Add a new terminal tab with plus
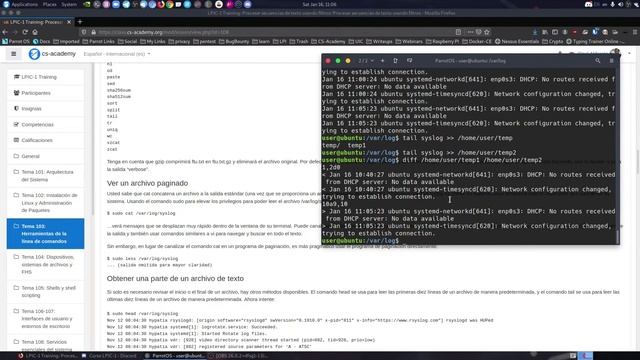The height and width of the screenshot is (360, 640). pos(382,60)
